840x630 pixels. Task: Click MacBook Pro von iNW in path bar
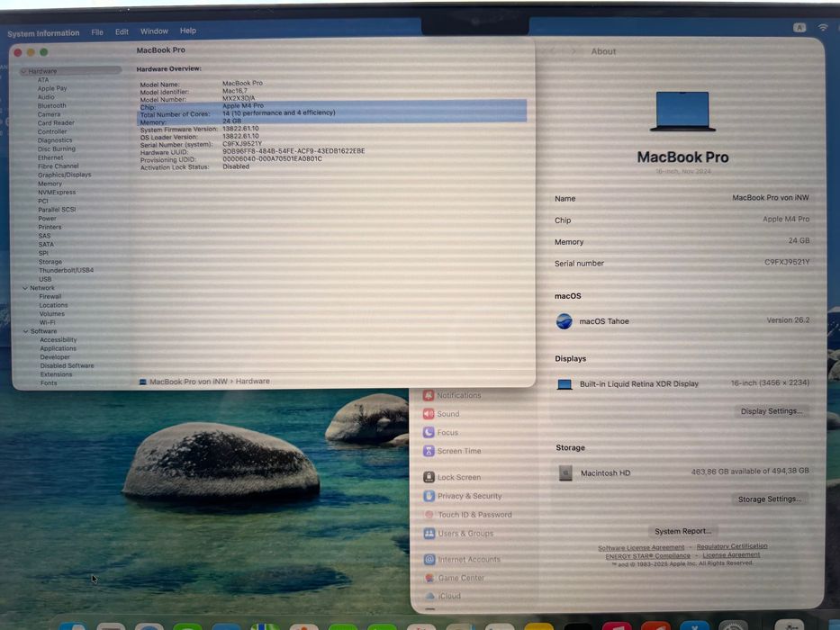click(x=188, y=382)
